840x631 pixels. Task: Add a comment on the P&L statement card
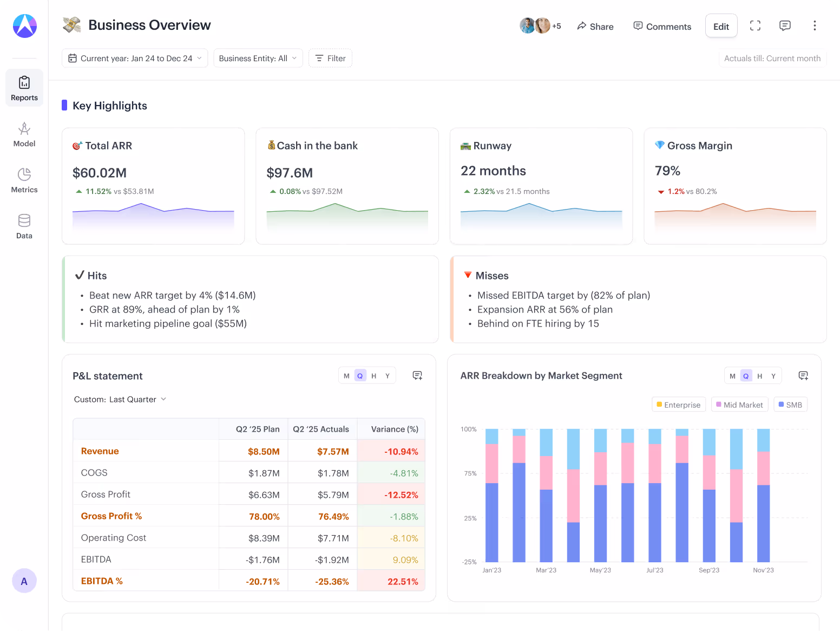[x=417, y=375]
